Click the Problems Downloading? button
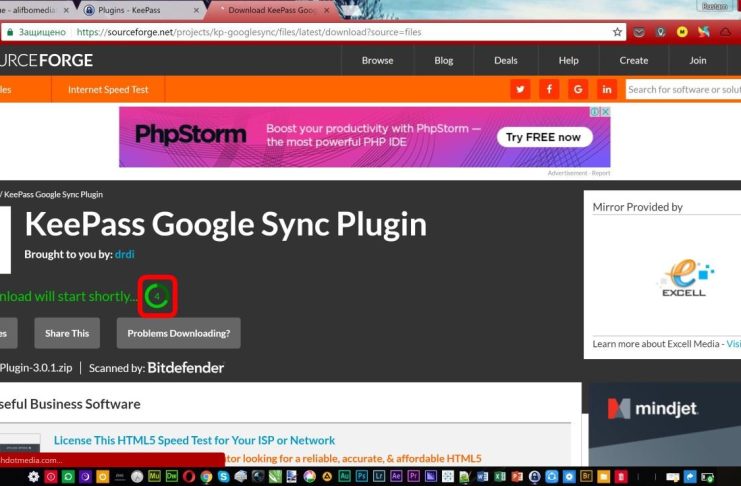The width and height of the screenshot is (741, 486). coord(179,333)
